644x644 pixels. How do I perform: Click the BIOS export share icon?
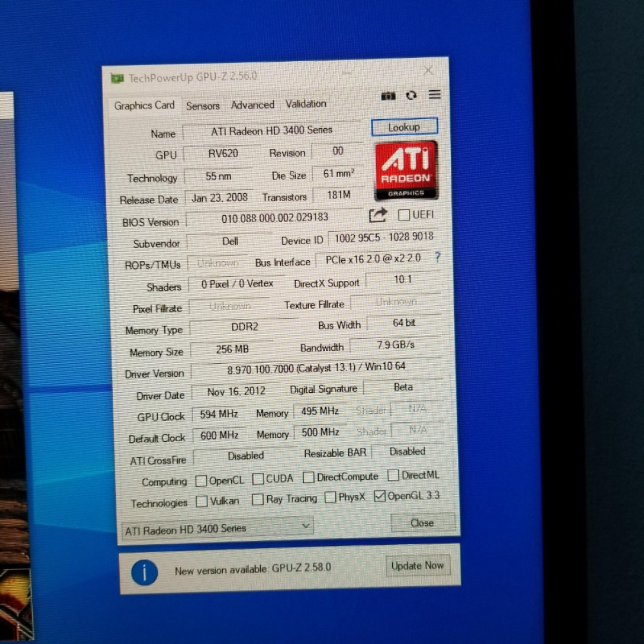378,216
